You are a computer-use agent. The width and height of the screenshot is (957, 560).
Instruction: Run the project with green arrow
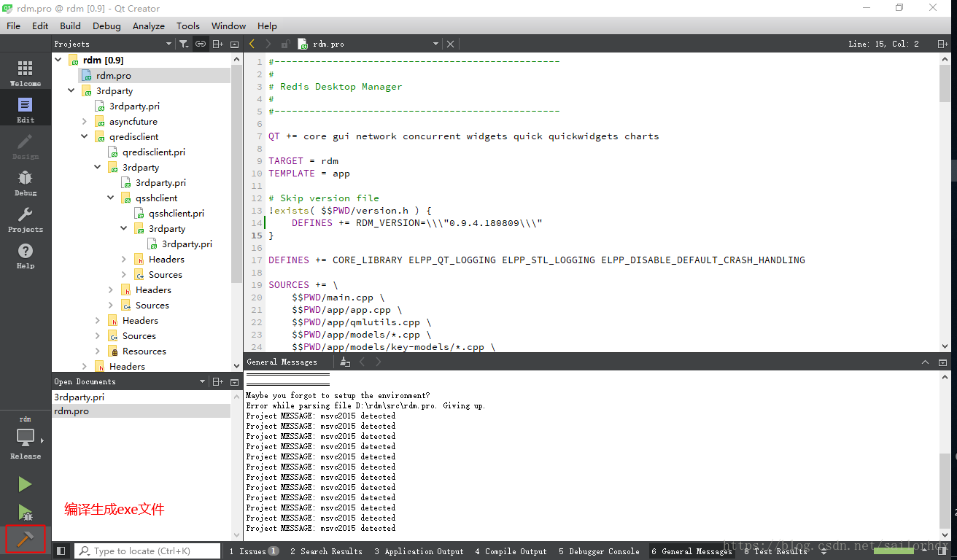point(26,484)
